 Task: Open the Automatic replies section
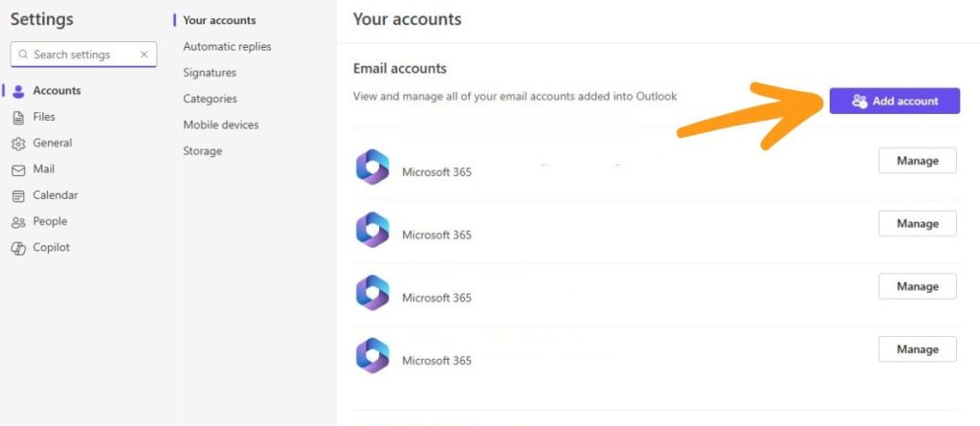(227, 46)
